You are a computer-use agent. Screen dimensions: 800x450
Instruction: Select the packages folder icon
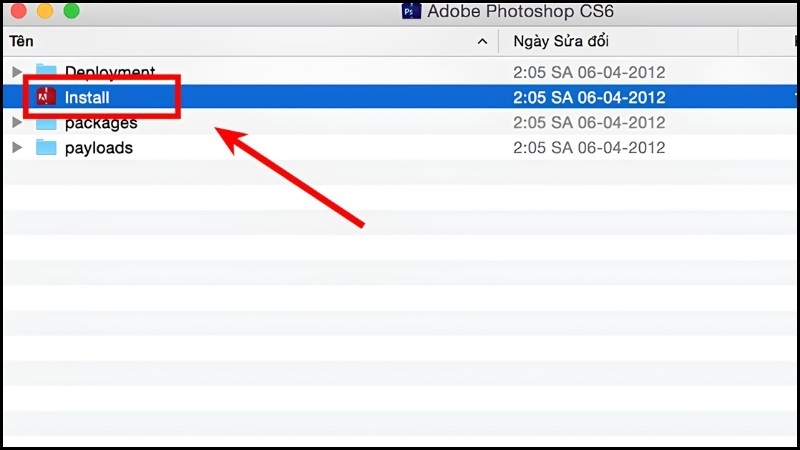tap(46, 124)
